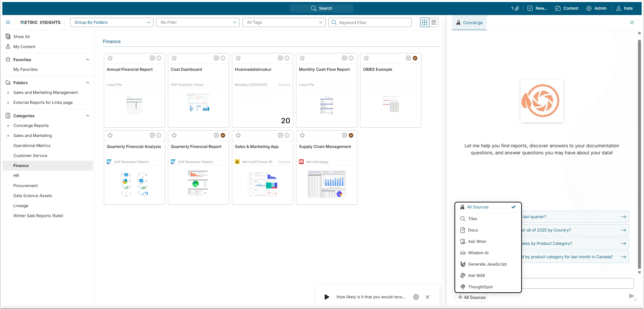Switch to list view icon
644x309 pixels.
tap(434, 22)
